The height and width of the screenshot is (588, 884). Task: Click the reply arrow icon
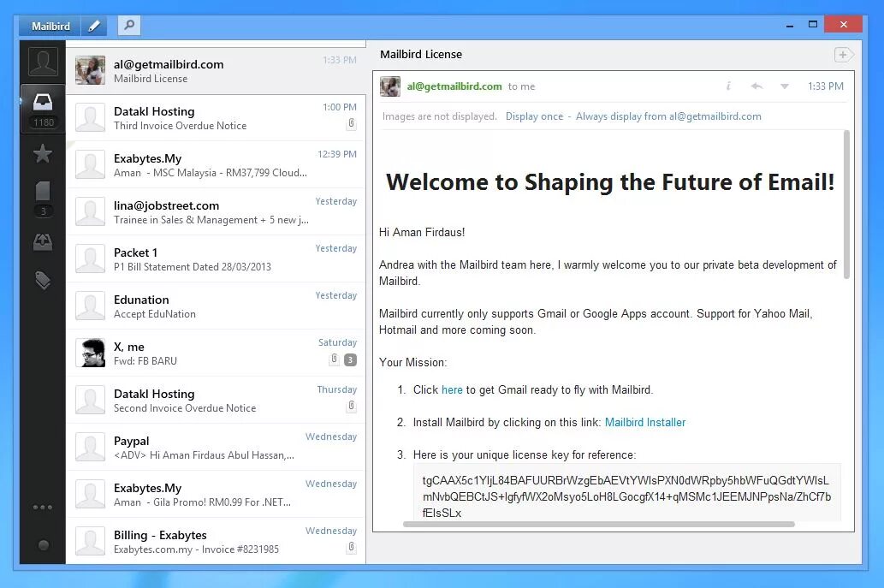(x=756, y=86)
